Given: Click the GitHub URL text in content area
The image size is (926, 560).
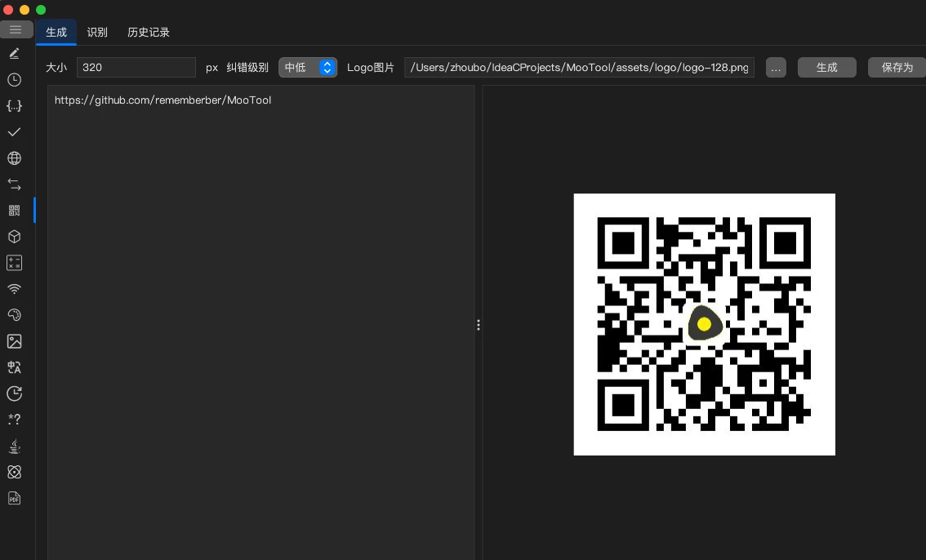Looking at the screenshot, I should coord(163,100).
